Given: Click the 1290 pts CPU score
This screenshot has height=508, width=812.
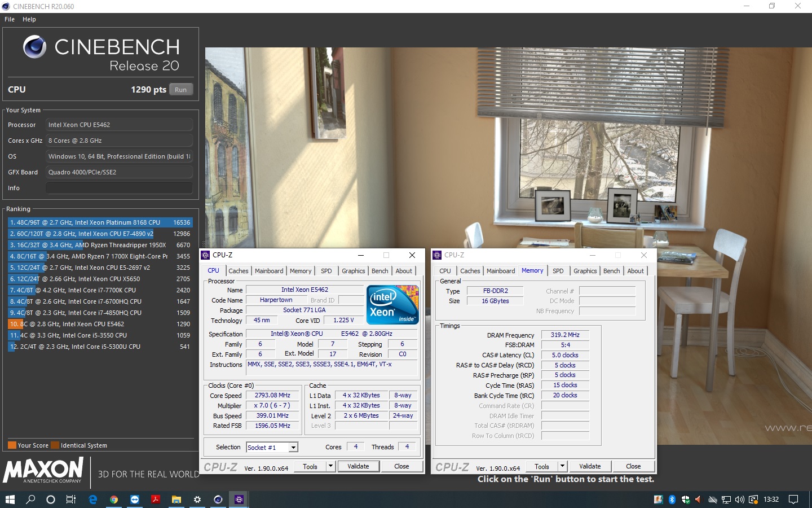Looking at the screenshot, I should tap(148, 90).
